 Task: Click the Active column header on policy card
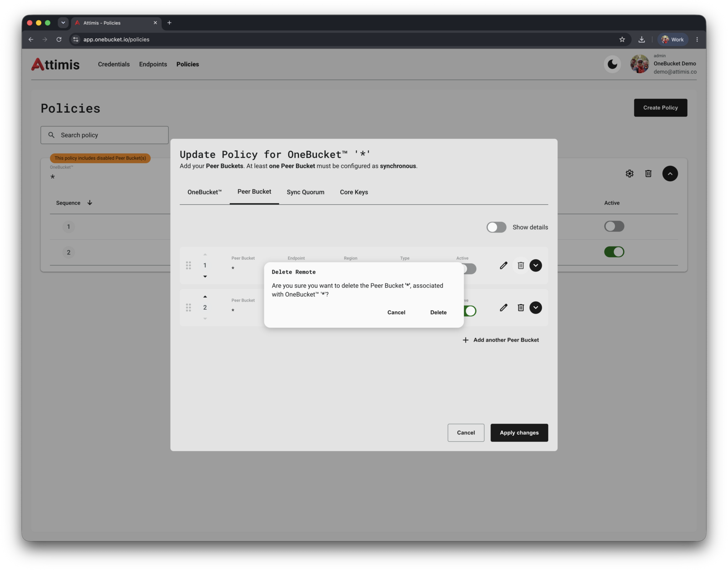pyautogui.click(x=612, y=203)
